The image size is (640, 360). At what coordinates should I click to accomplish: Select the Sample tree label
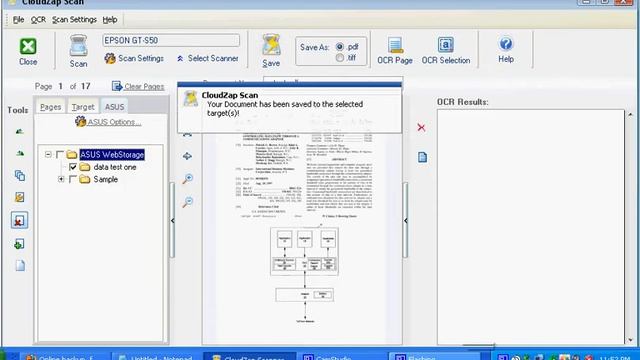105,179
